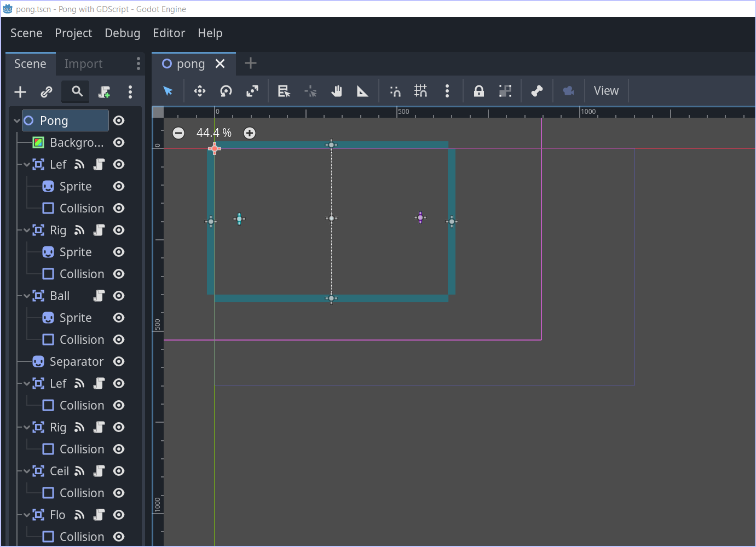
Task: Select the Ruler Mode tool
Action: [x=362, y=91]
